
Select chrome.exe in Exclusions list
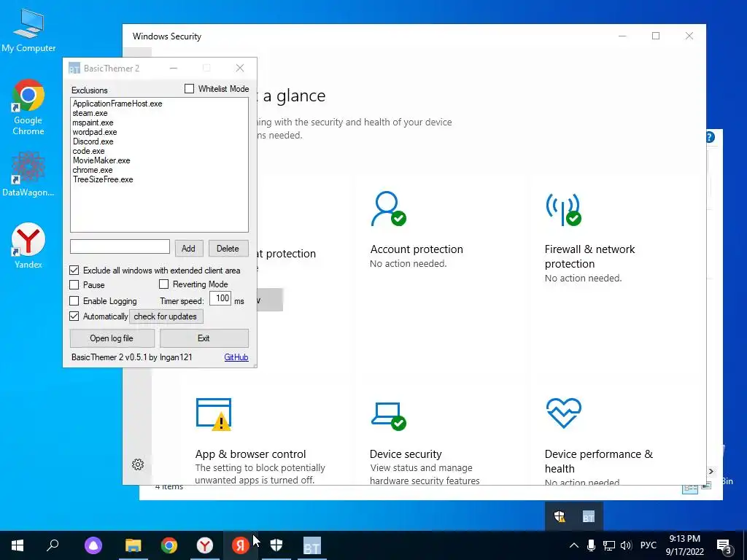click(x=93, y=170)
